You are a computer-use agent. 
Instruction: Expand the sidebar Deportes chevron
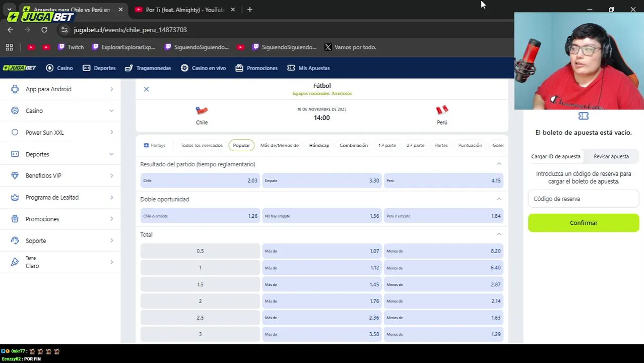[111, 154]
